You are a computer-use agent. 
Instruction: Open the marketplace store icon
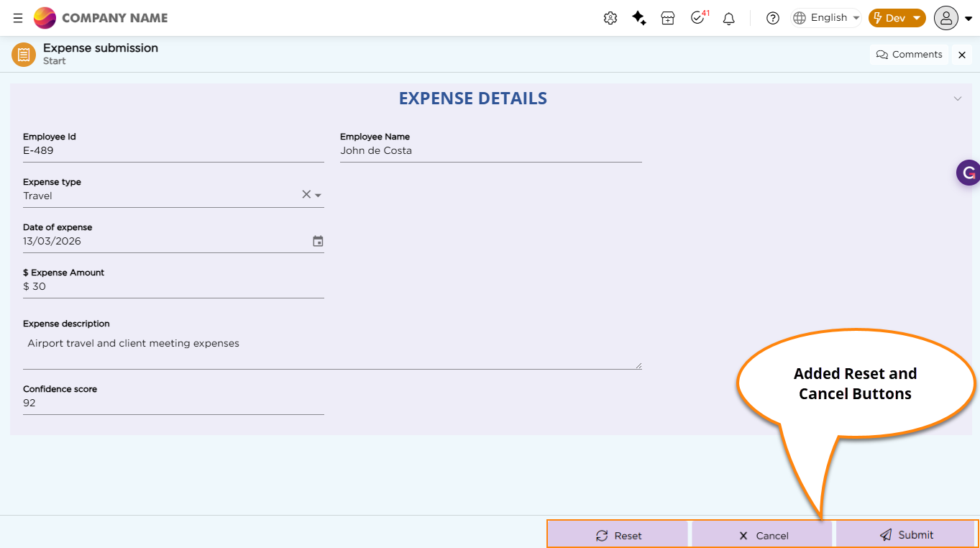point(668,18)
